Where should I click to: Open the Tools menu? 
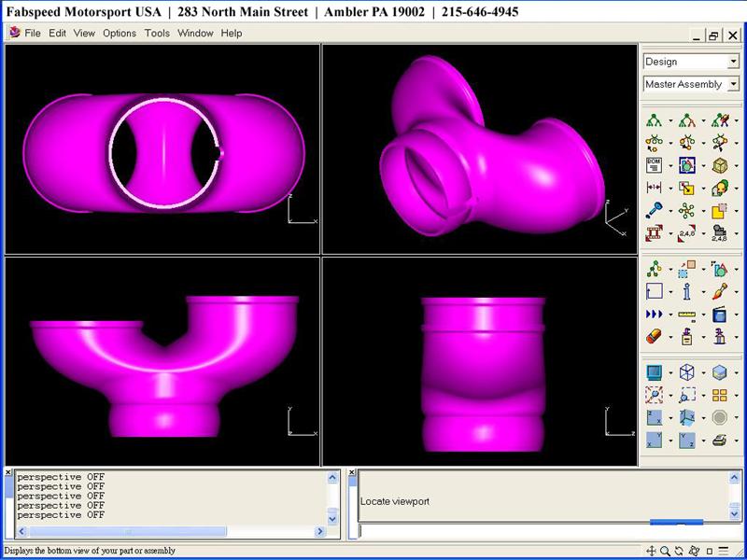[157, 33]
